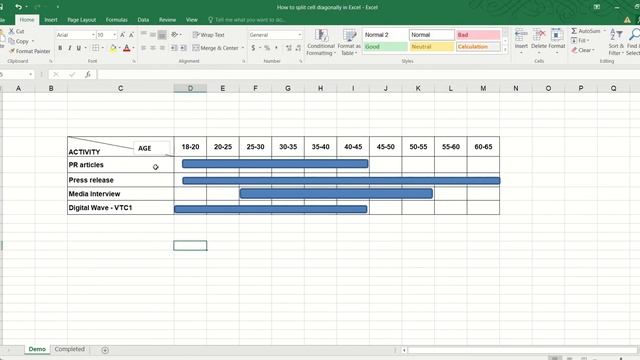Viewport: 640px width, 360px height.
Task: Click the Undo icon in title bar
Action: pyautogui.click(x=18, y=7)
